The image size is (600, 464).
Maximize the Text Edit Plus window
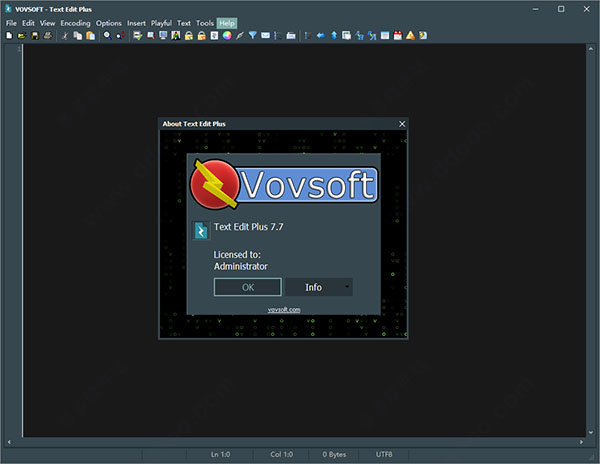pyautogui.click(x=561, y=9)
